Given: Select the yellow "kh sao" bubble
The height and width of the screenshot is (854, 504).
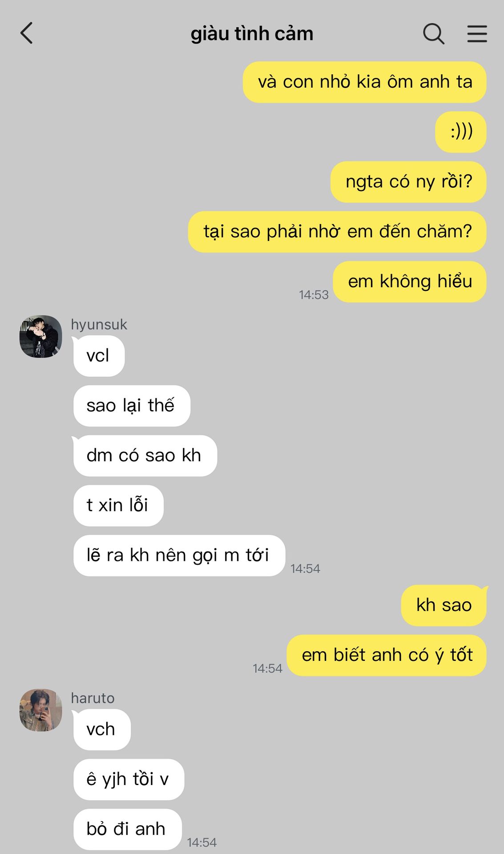Looking at the screenshot, I should [x=444, y=605].
